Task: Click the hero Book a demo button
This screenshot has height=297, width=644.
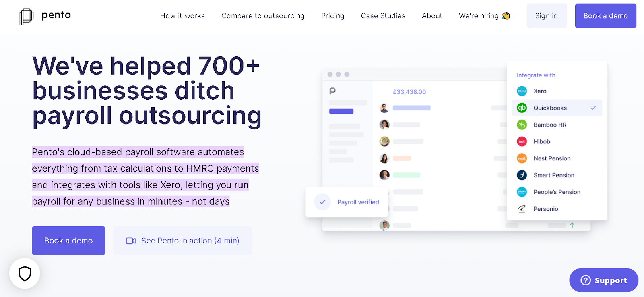Action: point(68,241)
